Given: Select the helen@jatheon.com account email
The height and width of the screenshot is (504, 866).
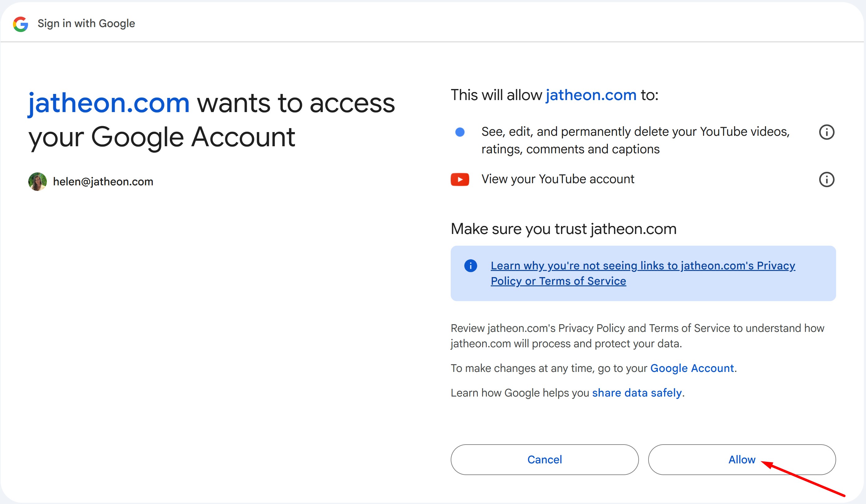Looking at the screenshot, I should (x=103, y=181).
